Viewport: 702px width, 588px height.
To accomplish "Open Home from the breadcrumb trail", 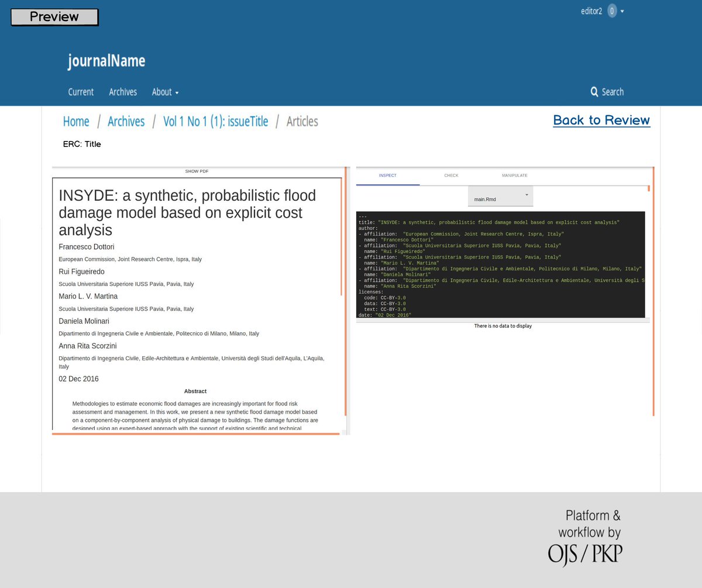I will click(x=76, y=121).
